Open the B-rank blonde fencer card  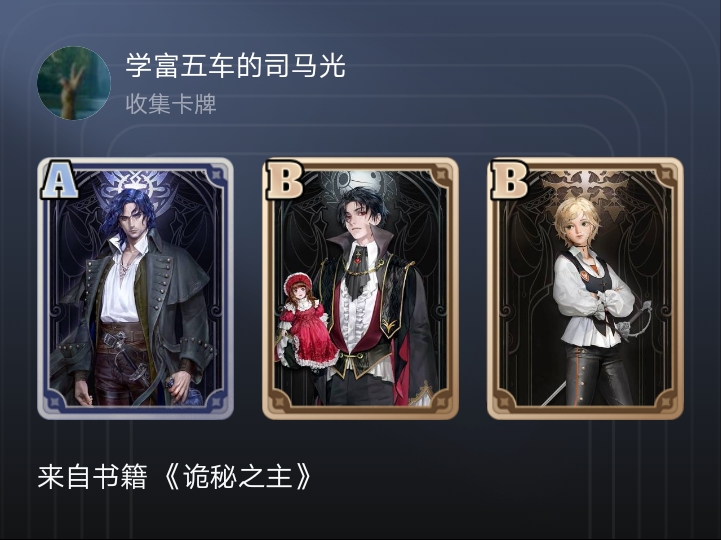click(x=585, y=288)
